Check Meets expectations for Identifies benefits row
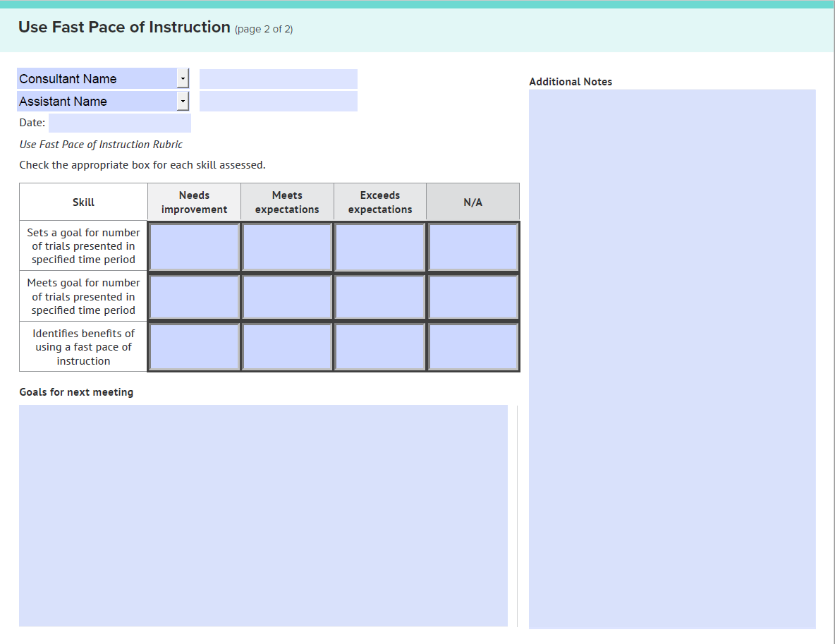835x644 pixels. pos(287,347)
